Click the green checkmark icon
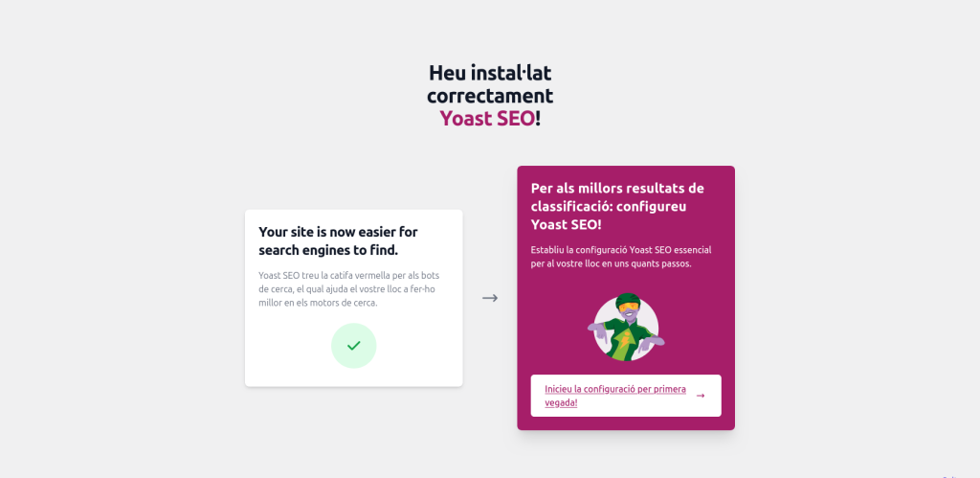 [x=353, y=346]
